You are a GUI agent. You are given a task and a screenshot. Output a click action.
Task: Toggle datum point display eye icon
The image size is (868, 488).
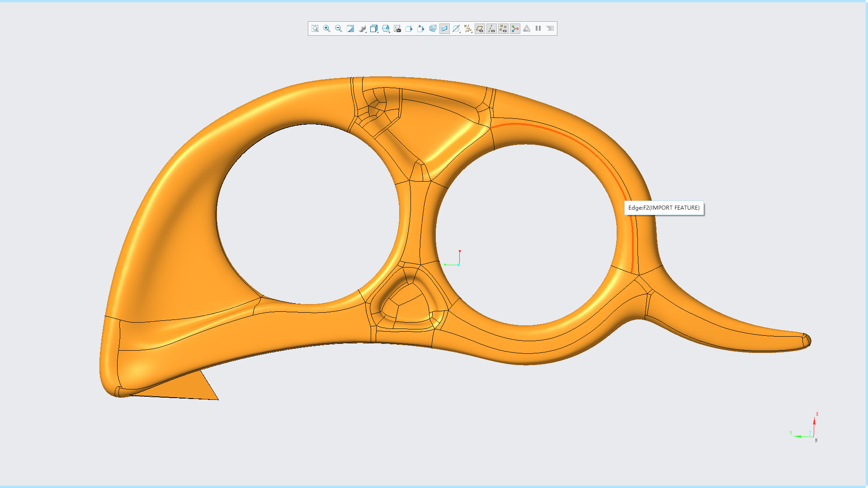coord(503,28)
